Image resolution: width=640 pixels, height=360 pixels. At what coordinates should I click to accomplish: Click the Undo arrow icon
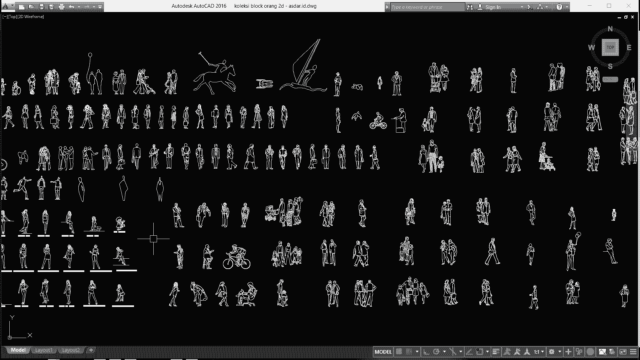(71, 7)
